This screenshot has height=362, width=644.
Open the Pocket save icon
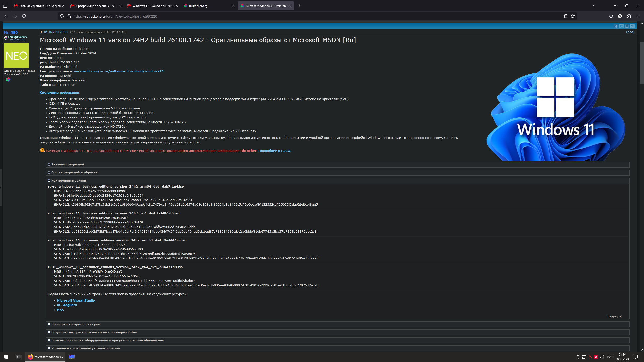click(611, 16)
